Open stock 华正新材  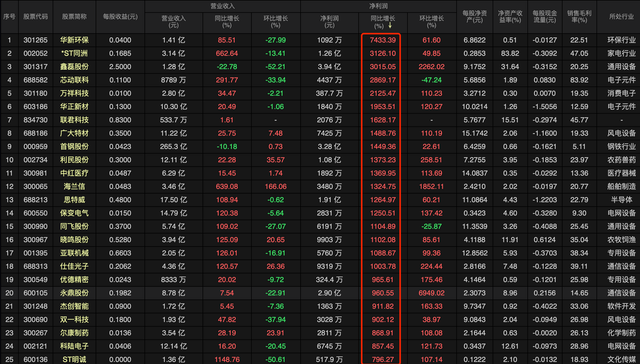tap(74, 107)
